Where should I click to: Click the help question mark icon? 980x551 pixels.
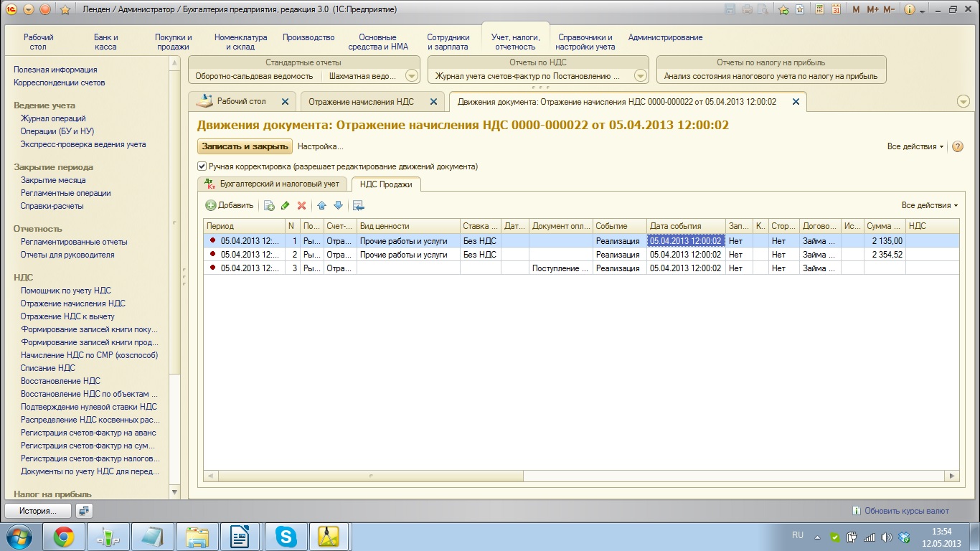coord(957,146)
